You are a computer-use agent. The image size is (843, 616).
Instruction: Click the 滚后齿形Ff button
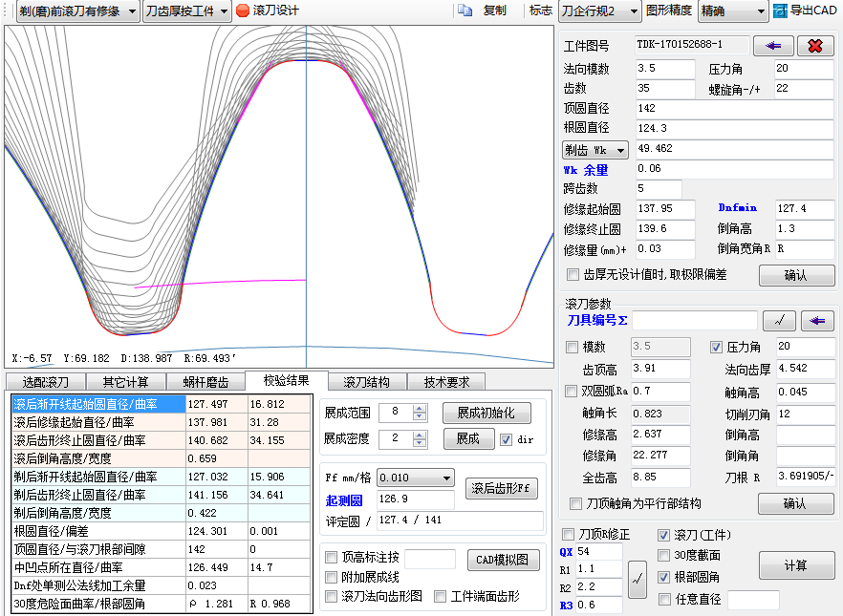(x=501, y=489)
